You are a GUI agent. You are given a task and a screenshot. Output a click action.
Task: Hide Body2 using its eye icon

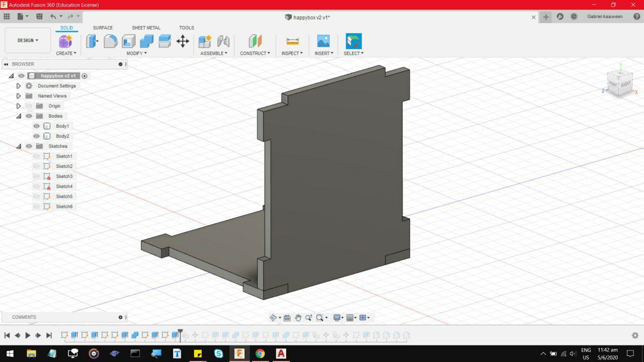point(36,136)
